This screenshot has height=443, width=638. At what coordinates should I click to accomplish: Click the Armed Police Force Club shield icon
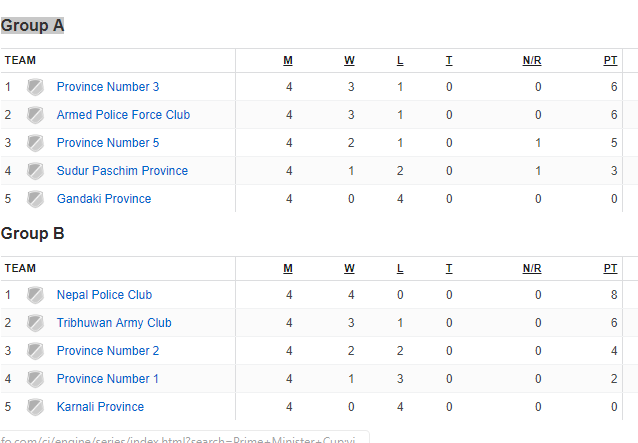35,115
